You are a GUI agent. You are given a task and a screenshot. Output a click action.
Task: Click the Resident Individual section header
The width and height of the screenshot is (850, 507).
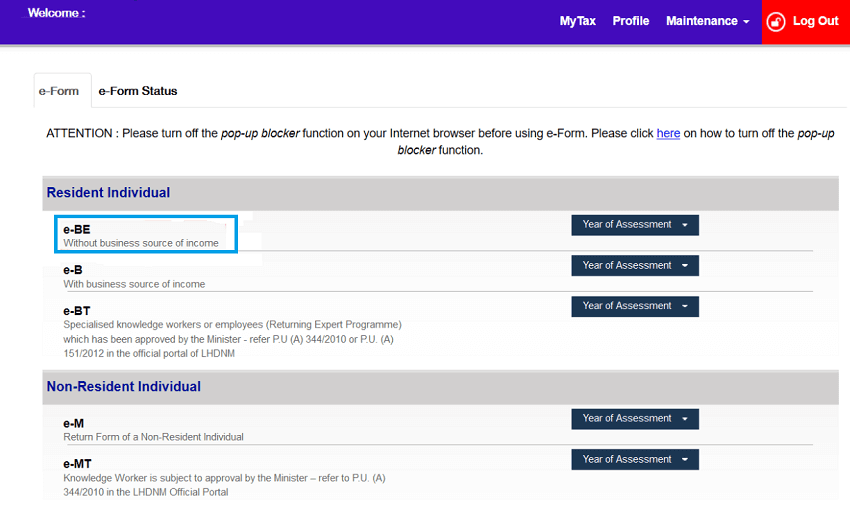[108, 193]
